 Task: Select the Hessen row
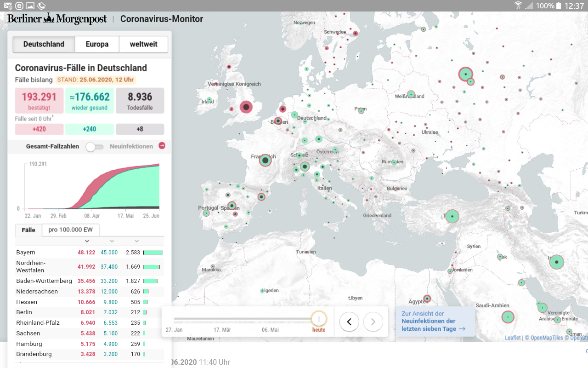(x=90, y=302)
